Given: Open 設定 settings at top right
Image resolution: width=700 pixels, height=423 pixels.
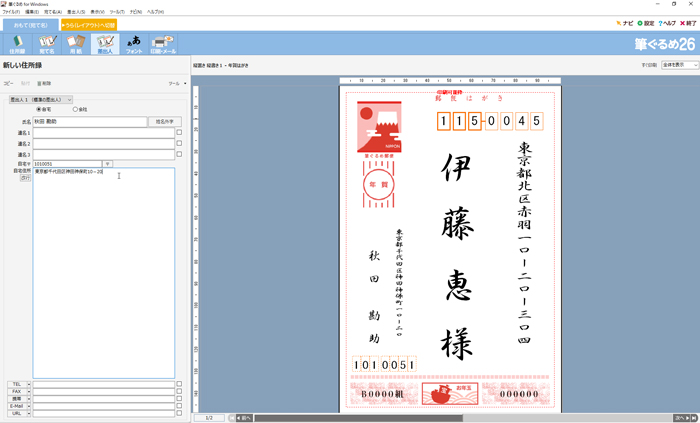Looking at the screenshot, I should click(x=647, y=23).
